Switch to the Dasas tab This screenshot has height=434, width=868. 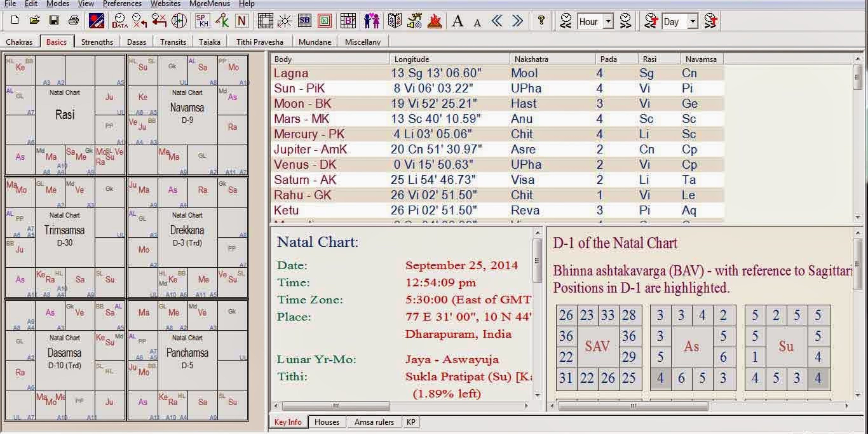(137, 42)
